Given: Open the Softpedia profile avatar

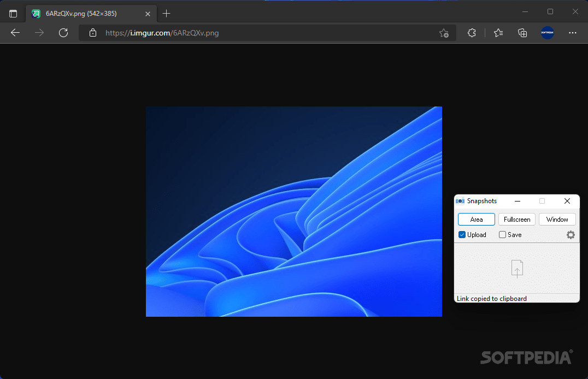Looking at the screenshot, I should [548, 33].
